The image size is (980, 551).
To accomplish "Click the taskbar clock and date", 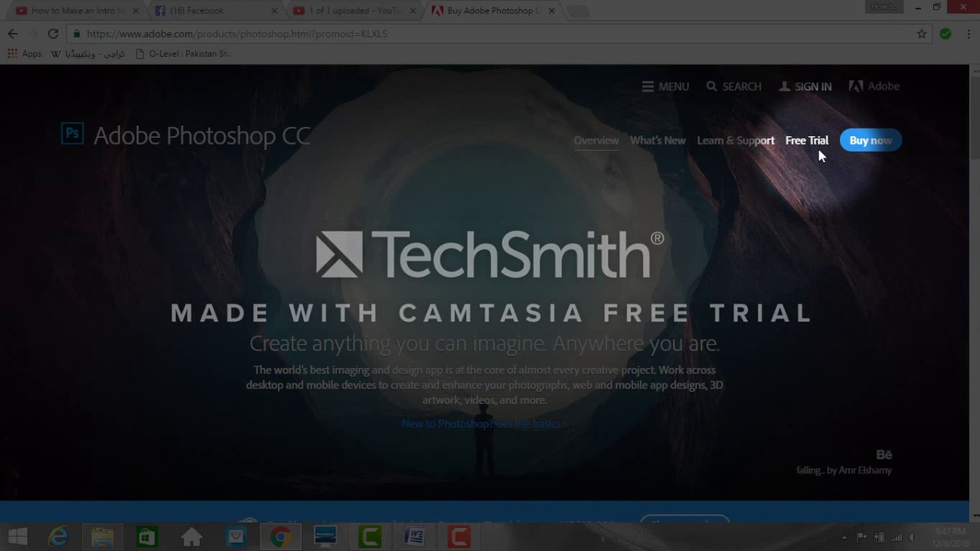I will (949, 536).
